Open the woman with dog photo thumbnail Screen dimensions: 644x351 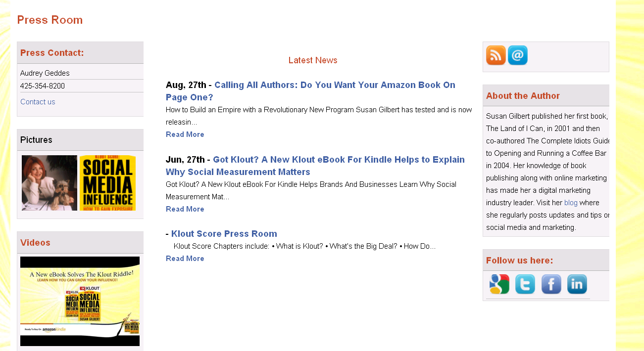(50, 183)
